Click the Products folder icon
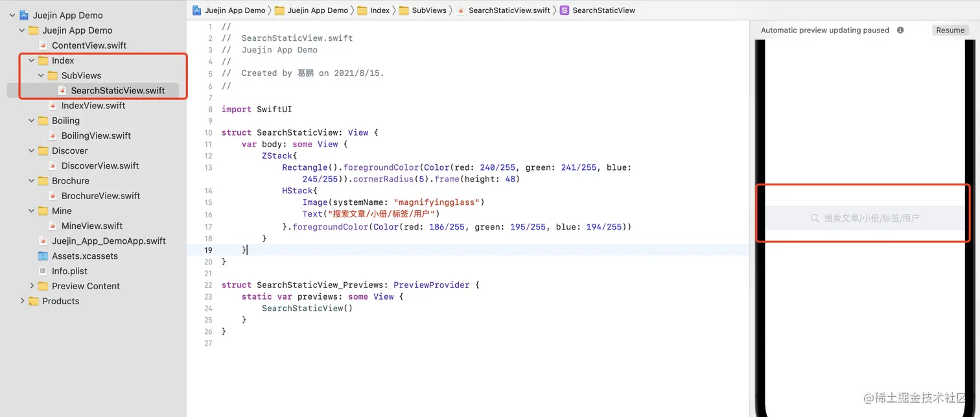The image size is (980, 417). click(x=33, y=301)
